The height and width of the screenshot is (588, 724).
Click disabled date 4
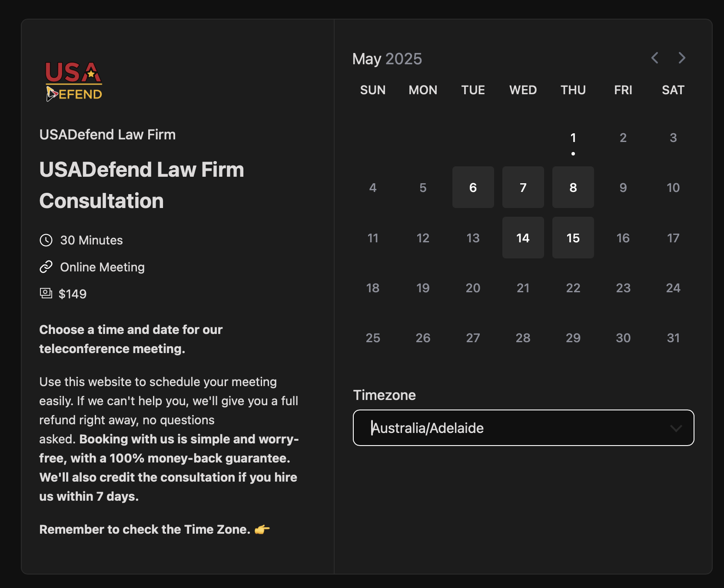(373, 187)
